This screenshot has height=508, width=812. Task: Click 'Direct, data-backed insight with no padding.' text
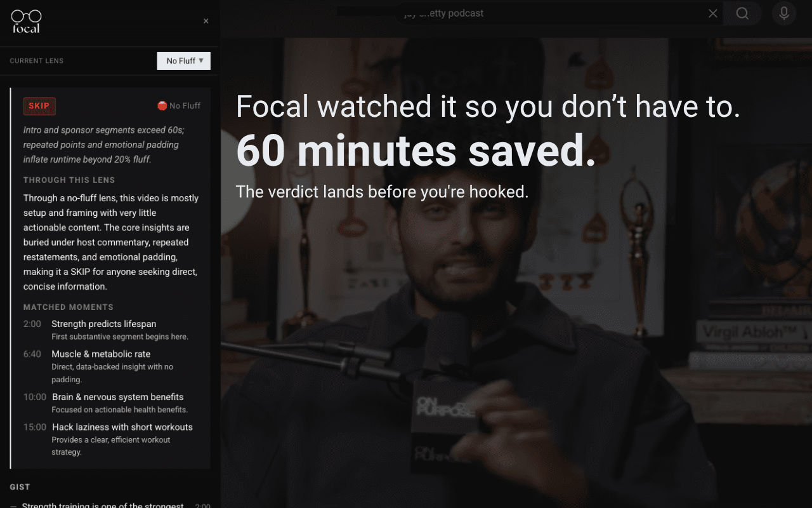(x=112, y=373)
